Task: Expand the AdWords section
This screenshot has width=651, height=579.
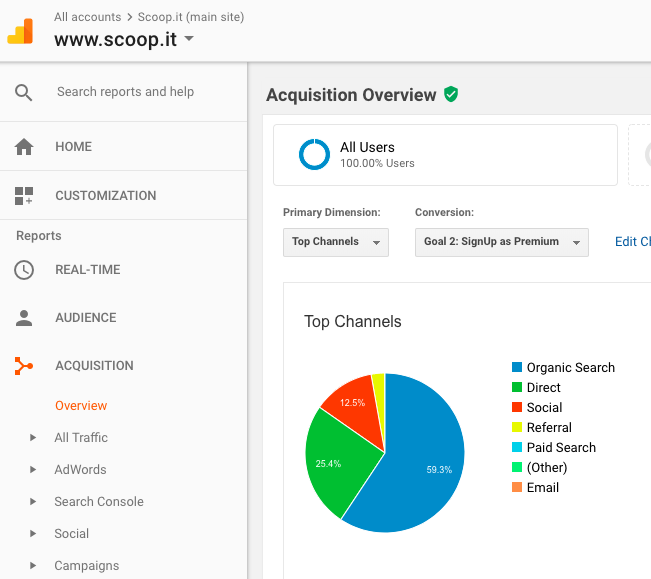Action: 33,469
